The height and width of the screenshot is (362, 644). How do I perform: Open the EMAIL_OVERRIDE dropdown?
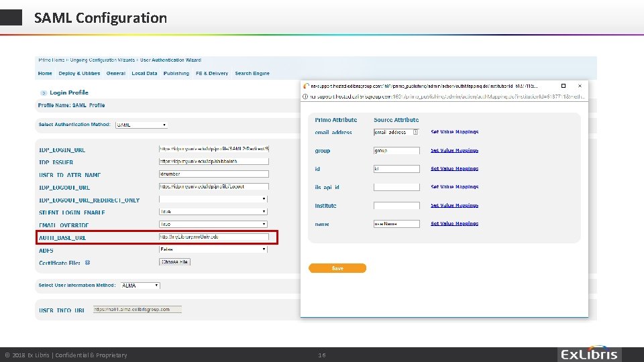point(213,224)
